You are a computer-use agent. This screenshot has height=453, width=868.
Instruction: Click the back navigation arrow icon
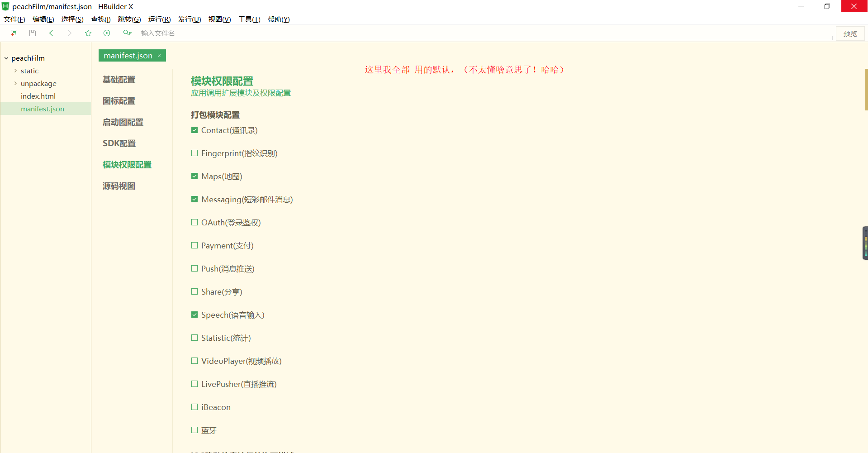click(x=51, y=33)
